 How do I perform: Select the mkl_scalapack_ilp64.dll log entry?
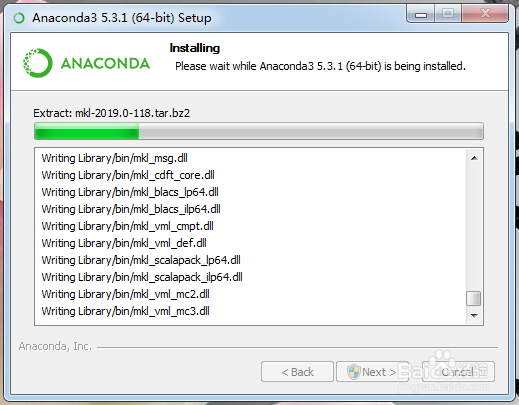pyautogui.click(x=142, y=277)
